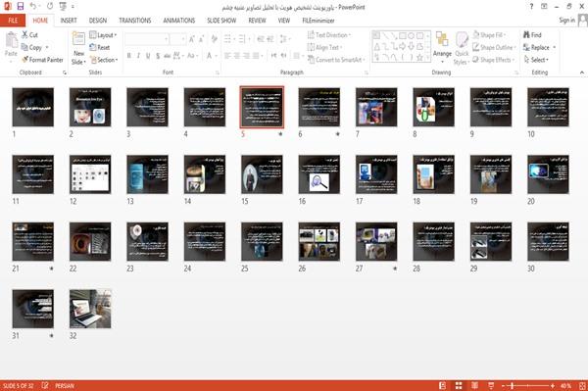The height and width of the screenshot is (391, 588).
Task: Click Sign in link
Action: coord(566,21)
